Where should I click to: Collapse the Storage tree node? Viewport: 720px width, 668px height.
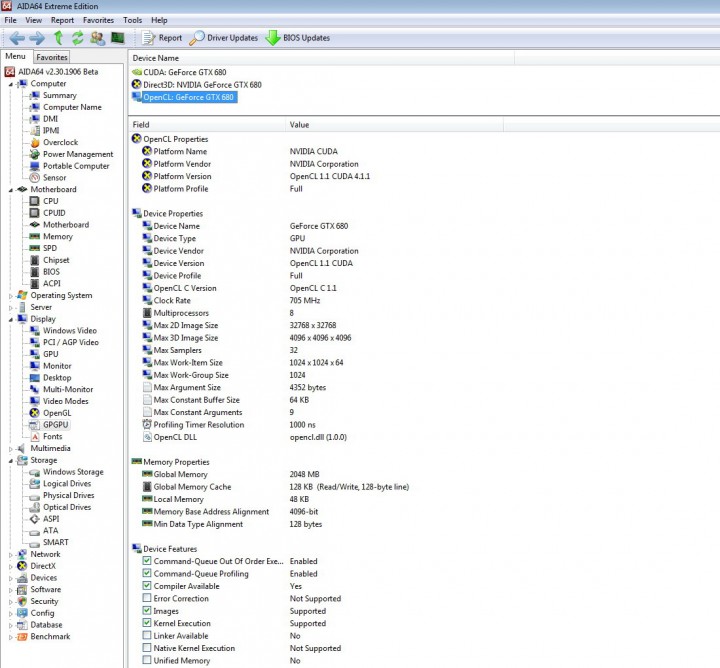click(11, 460)
